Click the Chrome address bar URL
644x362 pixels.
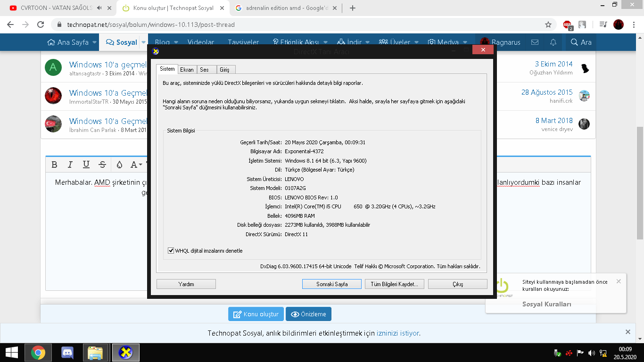[151, 25]
